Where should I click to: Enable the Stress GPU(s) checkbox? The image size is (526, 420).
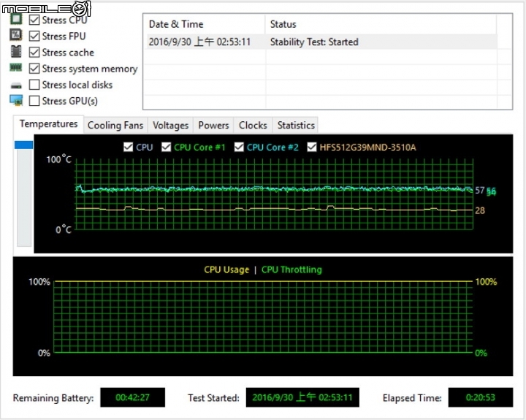pyautogui.click(x=34, y=101)
